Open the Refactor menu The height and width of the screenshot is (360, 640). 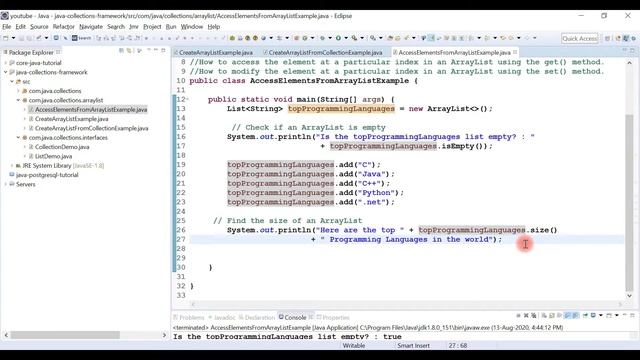coord(64,27)
